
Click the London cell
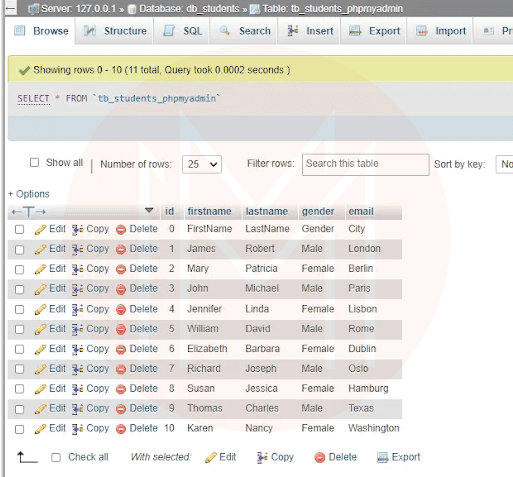tap(364, 249)
